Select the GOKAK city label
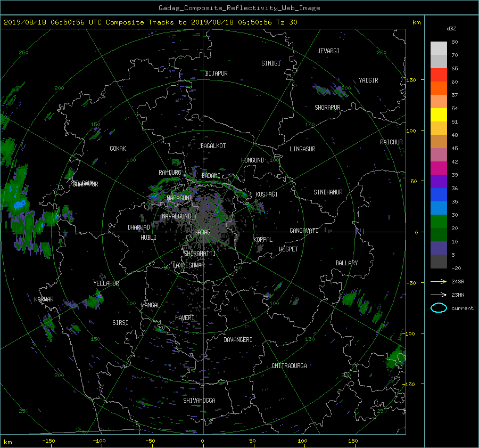479x448 pixels. [118, 149]
